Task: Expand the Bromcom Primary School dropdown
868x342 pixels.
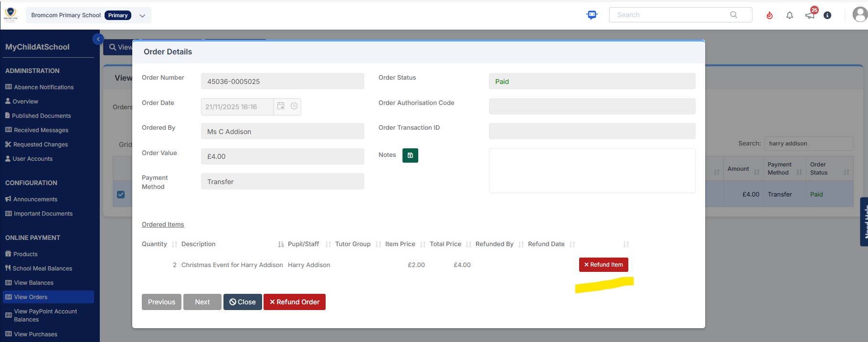Action: pyautogui.click(x=142, y=15)
